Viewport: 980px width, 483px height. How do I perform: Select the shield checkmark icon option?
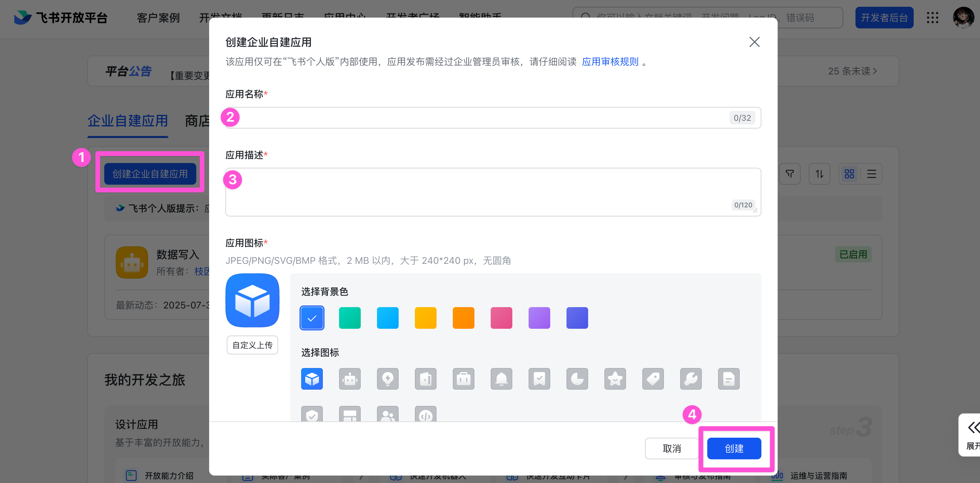click(x=312, y=414)
